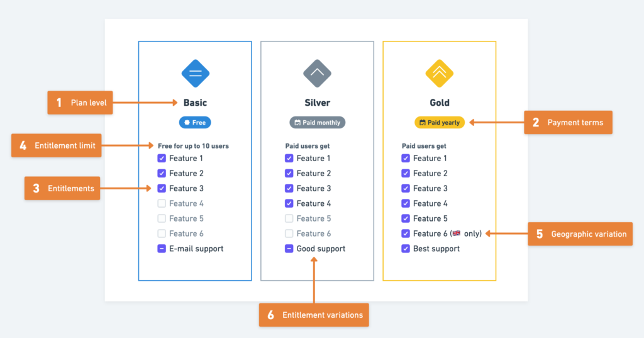Select the orange Plan level label
Image resolution: width=644 pixels, height=338 pixels.
tap(80, 103)
